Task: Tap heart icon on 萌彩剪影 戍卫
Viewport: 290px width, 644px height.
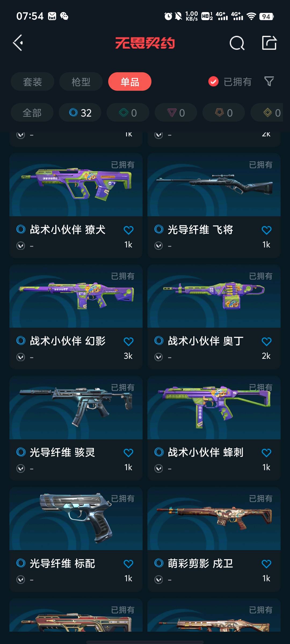Action: [266, 564]
